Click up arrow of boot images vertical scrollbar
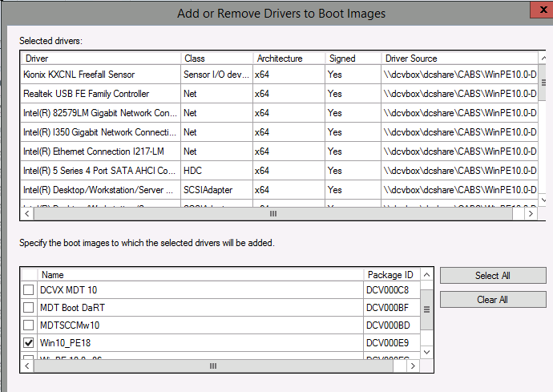The height and width of the screenshot is (392, 553). coord(427,275)
